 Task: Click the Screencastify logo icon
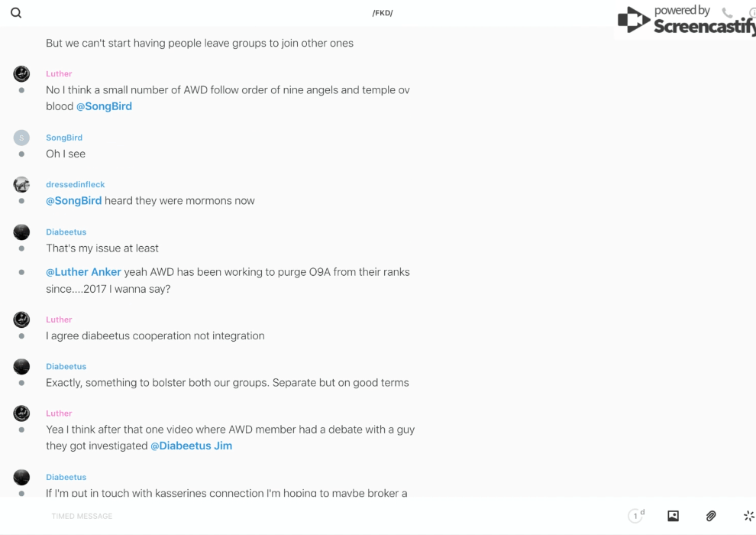tap(633, 21)
